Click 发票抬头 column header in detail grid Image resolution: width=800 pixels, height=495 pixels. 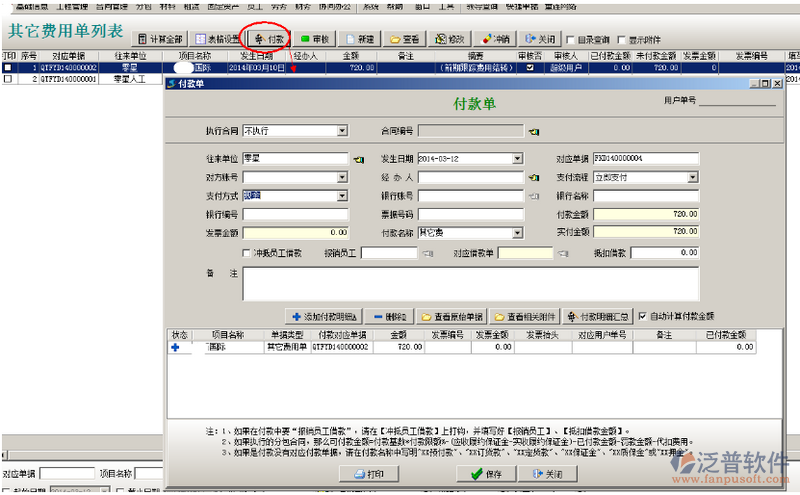[x=543, y=335]
